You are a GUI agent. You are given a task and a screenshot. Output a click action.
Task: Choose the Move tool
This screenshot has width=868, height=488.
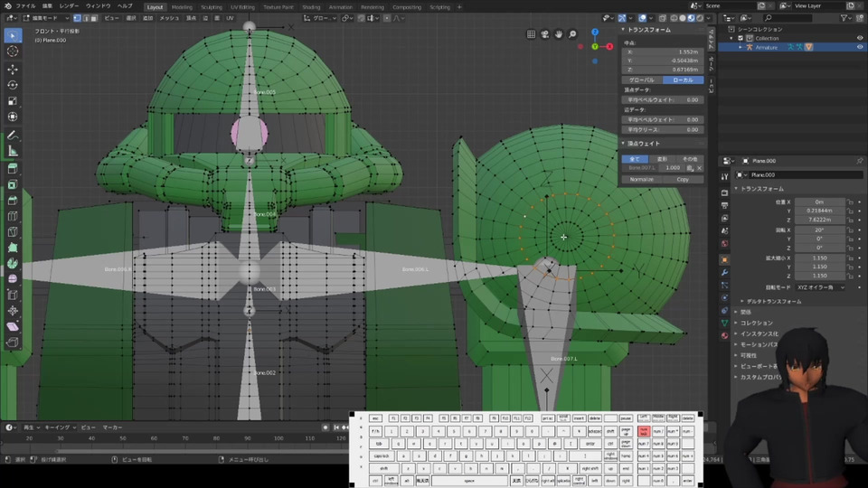12,70
